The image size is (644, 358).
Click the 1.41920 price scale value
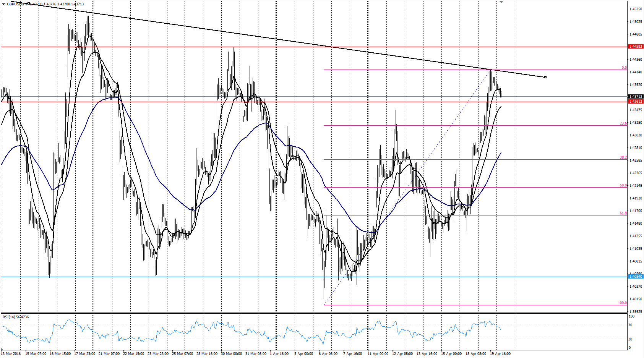pos(635,198)
